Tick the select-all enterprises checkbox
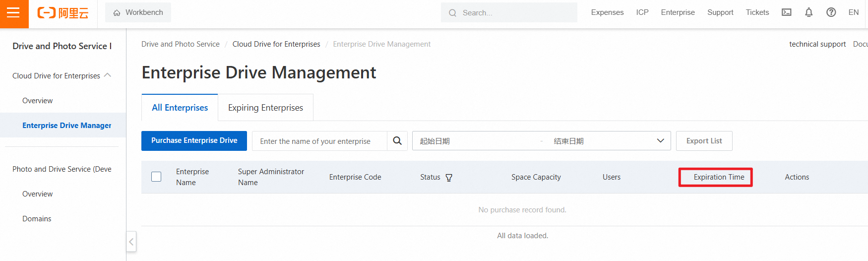The height and width of the screenshot is (261, 868). 156,177
